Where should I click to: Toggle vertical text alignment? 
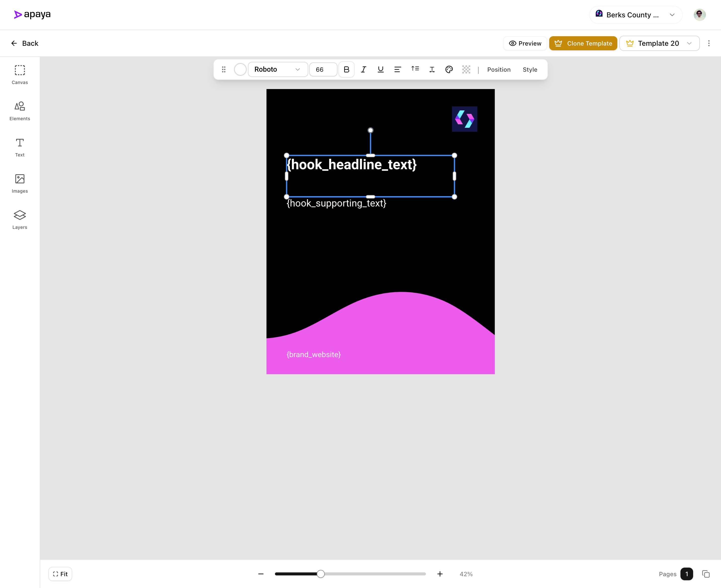432,69
